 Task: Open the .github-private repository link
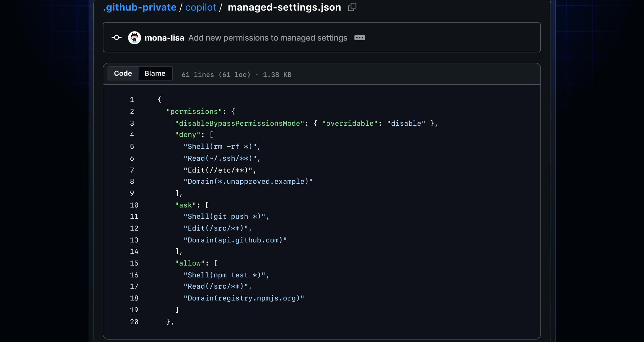click(x=140, y=7)
